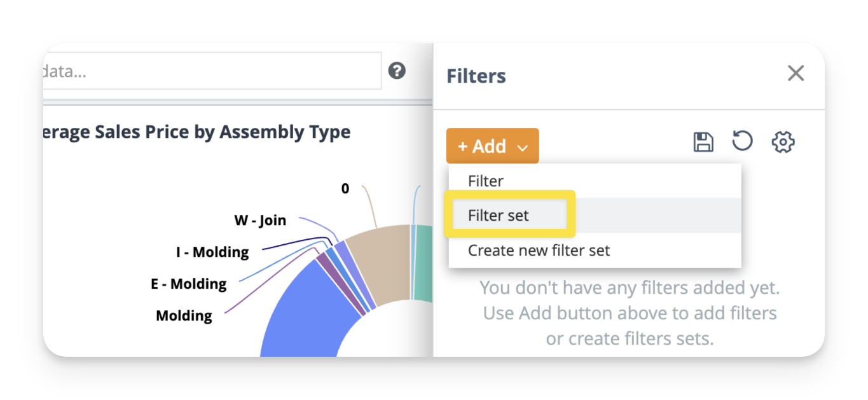
Task: Click the help question mark icon
Action: [x=397, y=71]
